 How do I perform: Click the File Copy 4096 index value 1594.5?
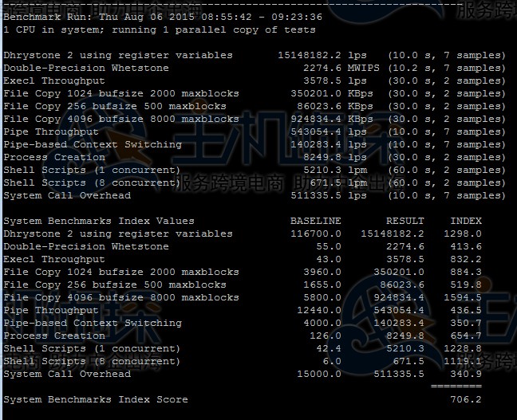[462, 297]
